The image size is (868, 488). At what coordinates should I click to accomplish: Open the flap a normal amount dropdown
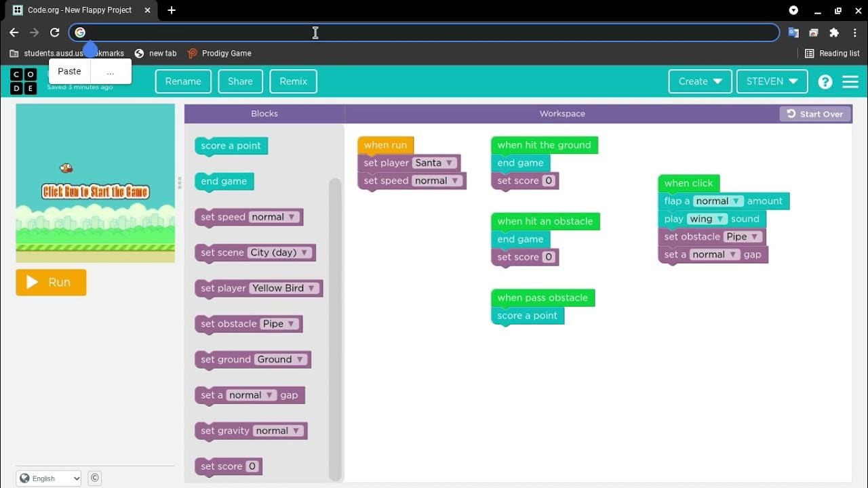pos(719,201)
